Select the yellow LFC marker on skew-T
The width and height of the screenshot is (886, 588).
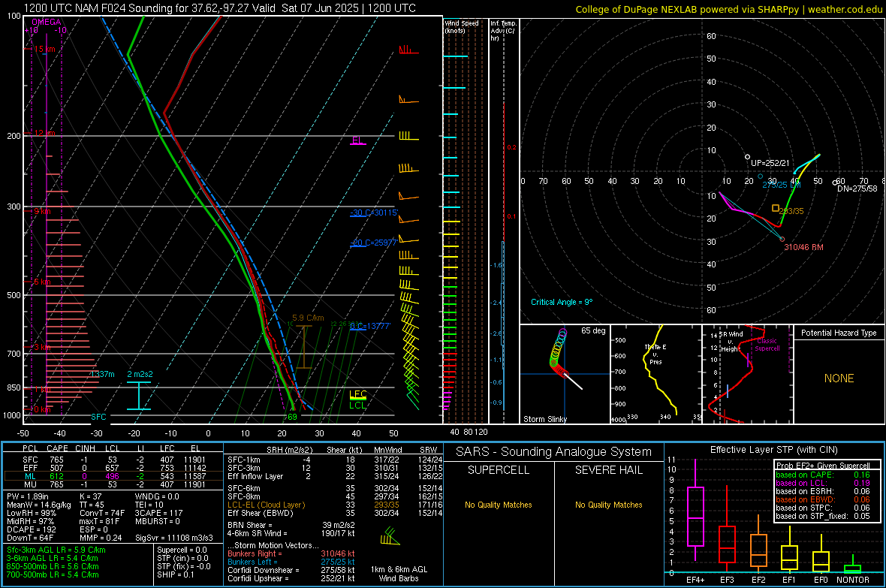(357, 395)
